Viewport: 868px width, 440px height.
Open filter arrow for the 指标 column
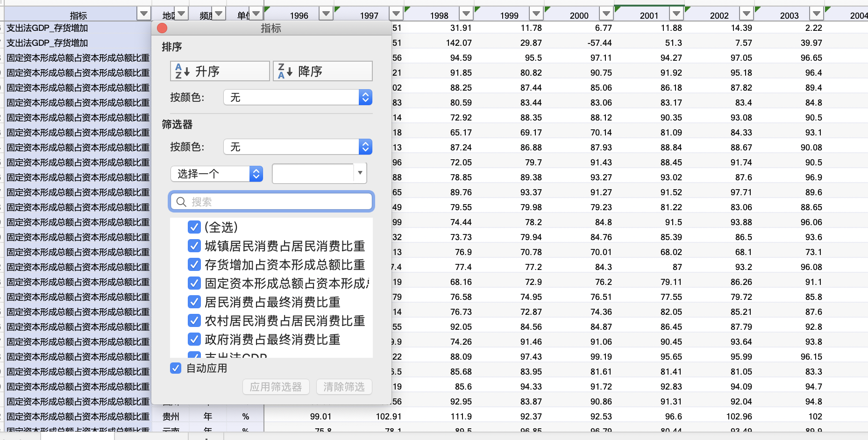tap(144, 14)
